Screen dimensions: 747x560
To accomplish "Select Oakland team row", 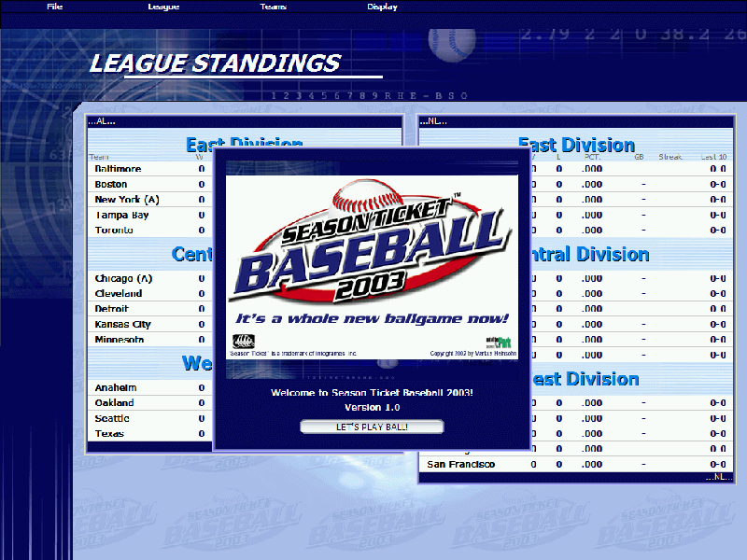I will [150, 403].
